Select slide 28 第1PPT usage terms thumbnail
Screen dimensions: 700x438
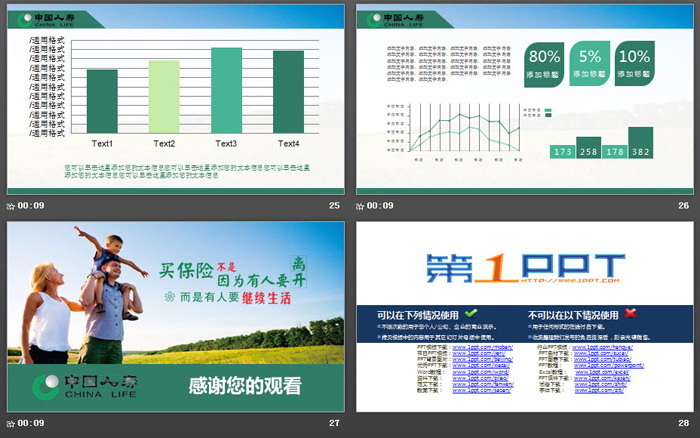[525, 317]
